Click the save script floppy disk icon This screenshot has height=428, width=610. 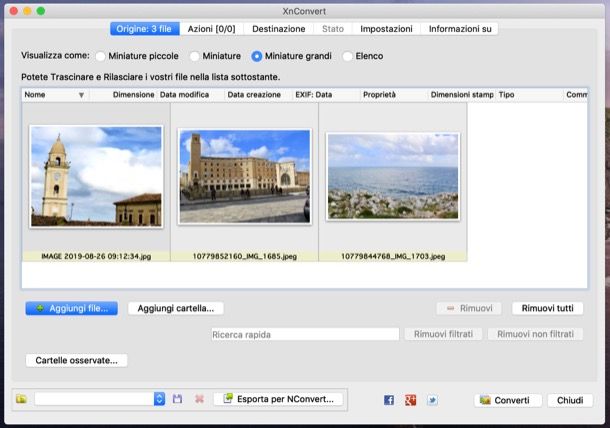click(177, 399)
